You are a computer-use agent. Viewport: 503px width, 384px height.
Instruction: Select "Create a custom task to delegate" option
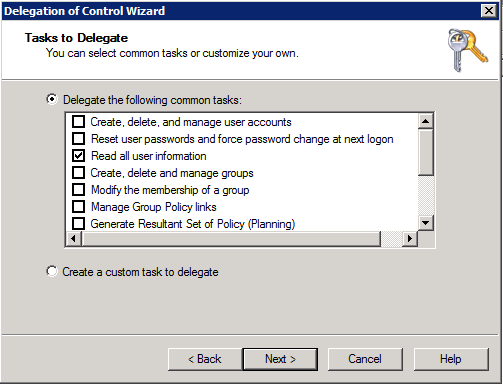[52, 271]
